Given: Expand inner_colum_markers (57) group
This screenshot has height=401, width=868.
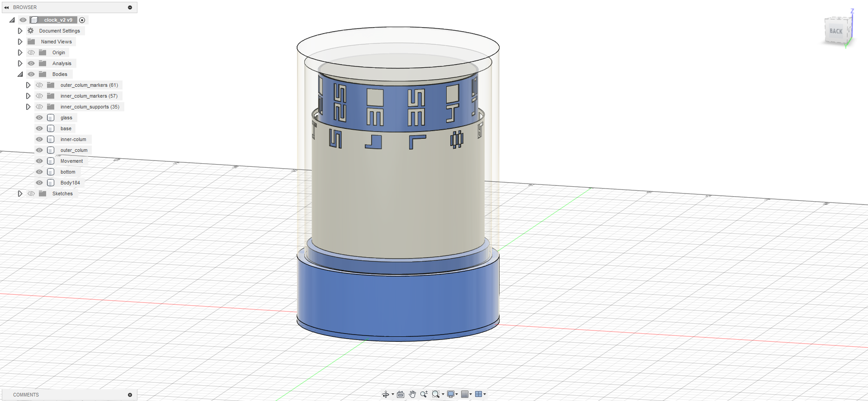Looking at the screenshot, I should [x=28, y=96].
